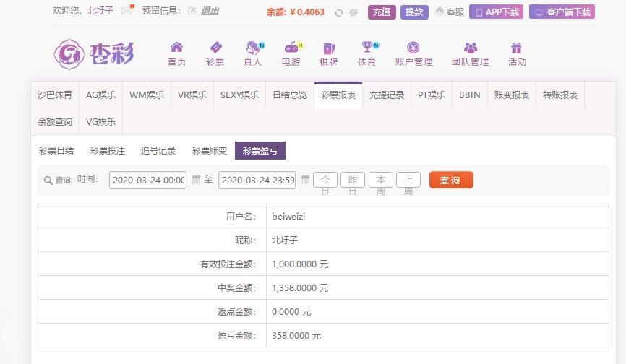Open the 团队管理 team icon
Image resolution: width=626 pixels, height=364 pixels.
pyautogui.click(x=471, y=48)
